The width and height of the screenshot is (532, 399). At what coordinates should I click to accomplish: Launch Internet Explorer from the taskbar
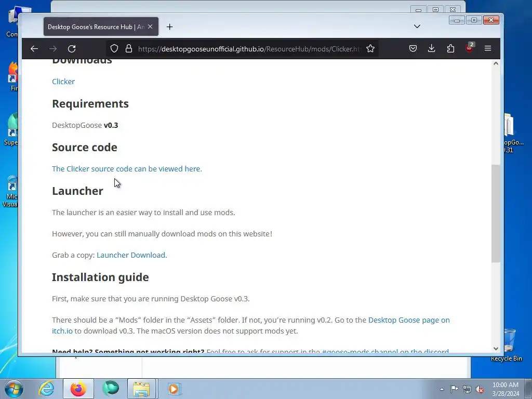point(46,389)
